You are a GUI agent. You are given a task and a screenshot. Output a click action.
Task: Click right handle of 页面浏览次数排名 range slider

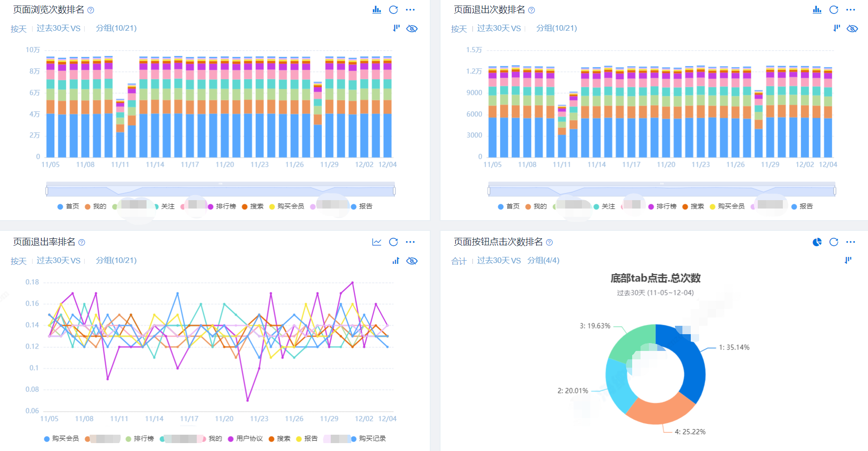pyautogui.click(x=394, y=191)
